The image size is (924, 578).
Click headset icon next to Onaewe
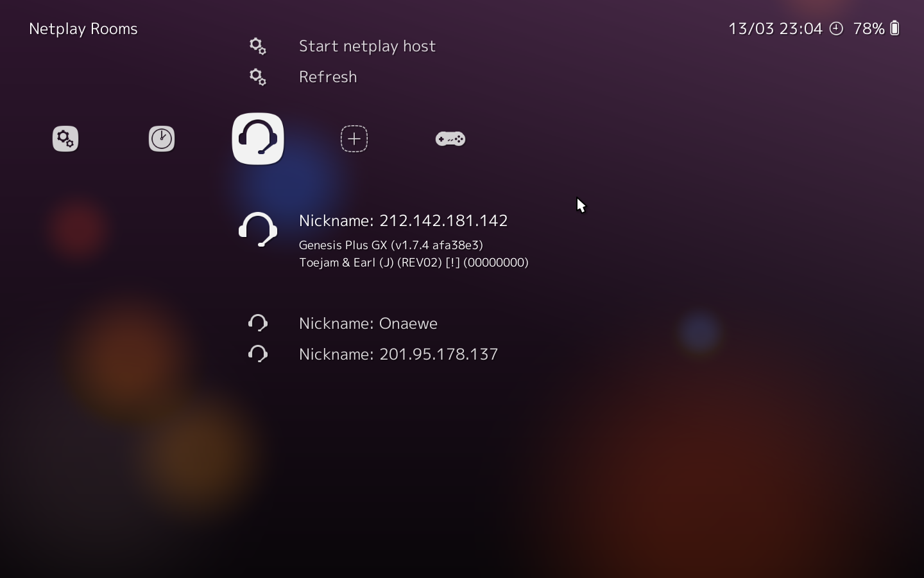[258, 323]
